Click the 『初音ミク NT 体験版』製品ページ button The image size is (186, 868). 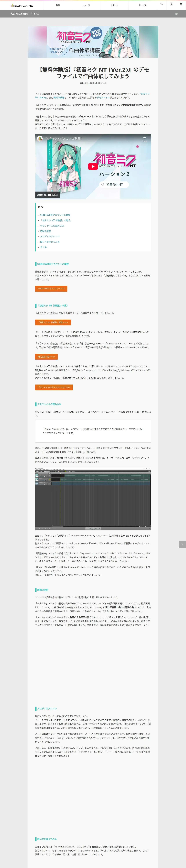(53, 322)
